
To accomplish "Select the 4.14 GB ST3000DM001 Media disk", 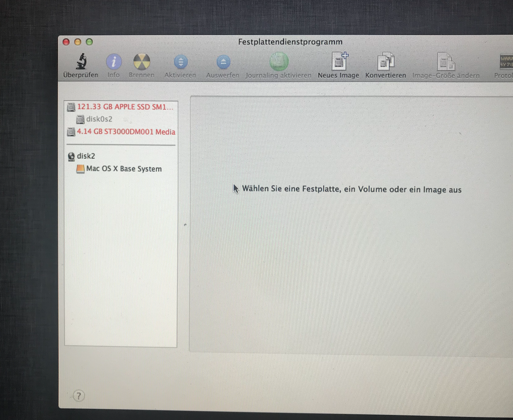I will [x=121, y=132].
